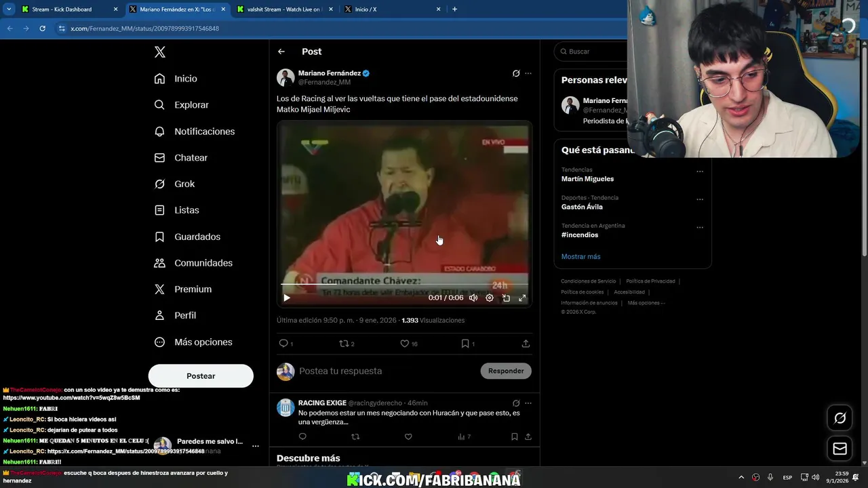Reply to the RACING EXIGE comment
This screenshot has width=868, height=488.
coord(302,436)
